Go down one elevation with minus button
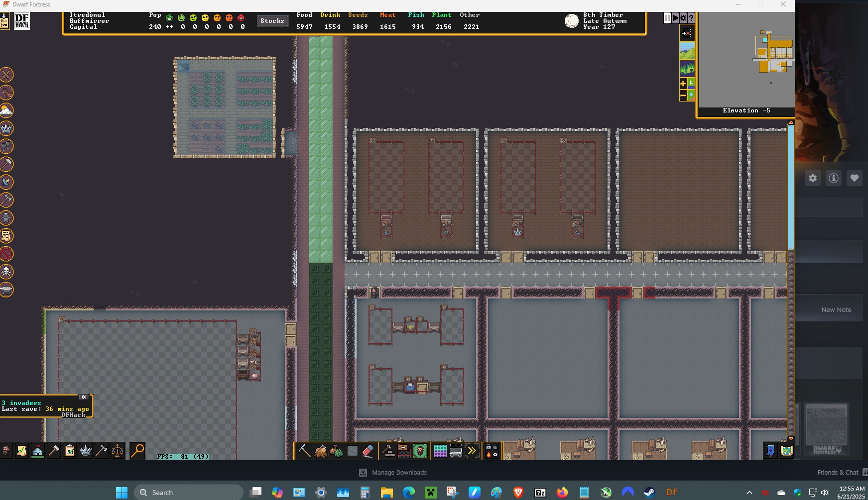 click(683, 95)
